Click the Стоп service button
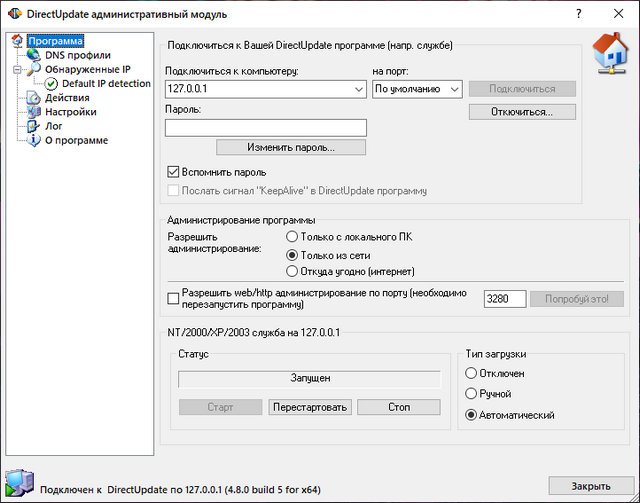Screen dimensions: 640x503 click(x=399, y=407)
